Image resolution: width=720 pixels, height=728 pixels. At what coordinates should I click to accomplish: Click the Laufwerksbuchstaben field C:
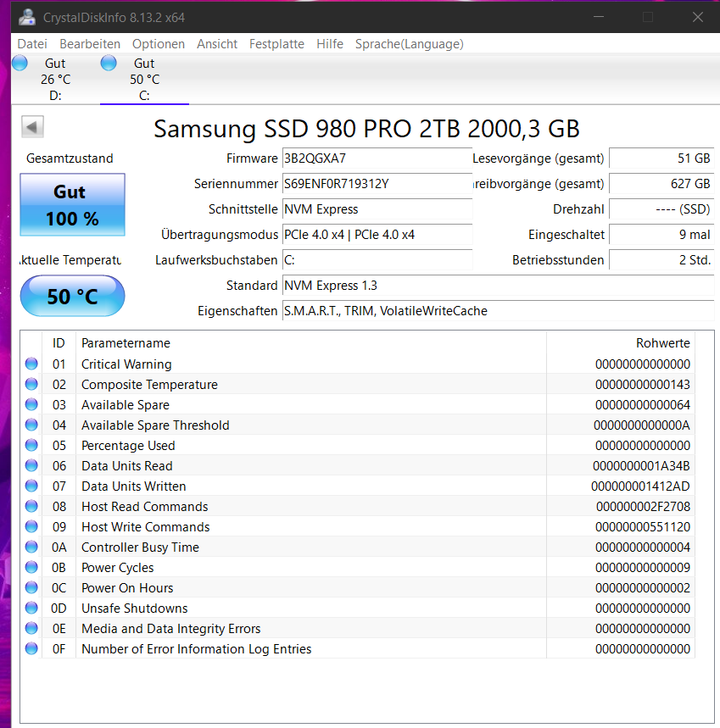(x=377, y=260)
